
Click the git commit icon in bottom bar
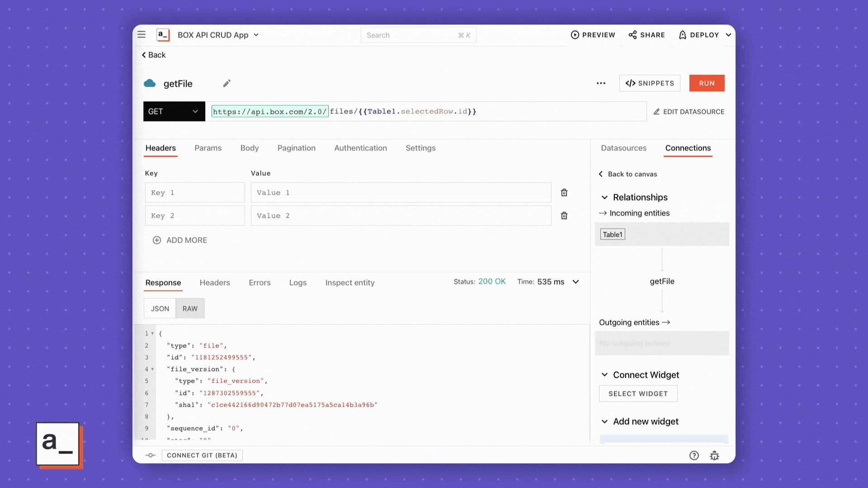pyautogui.click(x=151, y=455)
